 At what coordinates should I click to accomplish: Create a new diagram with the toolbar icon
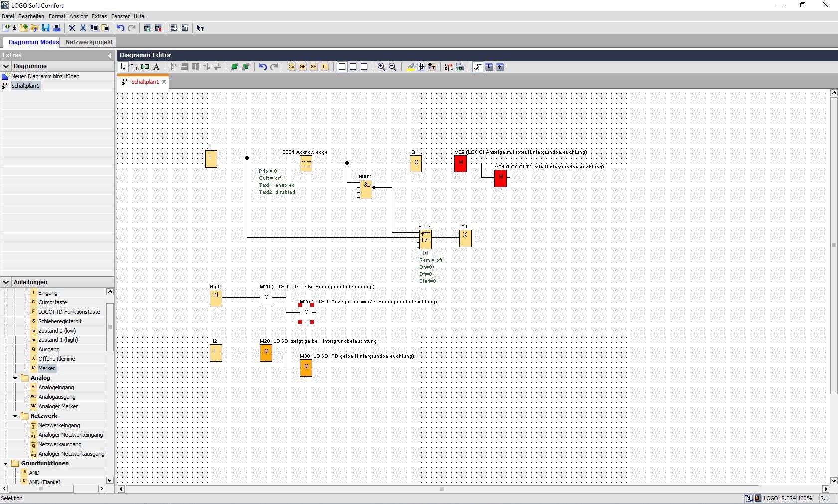6,28
